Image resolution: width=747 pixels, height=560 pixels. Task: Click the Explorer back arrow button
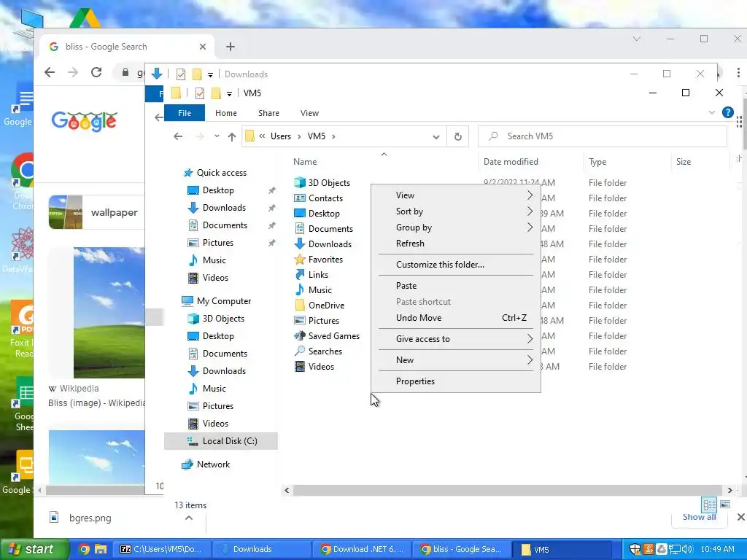[178, 136]
